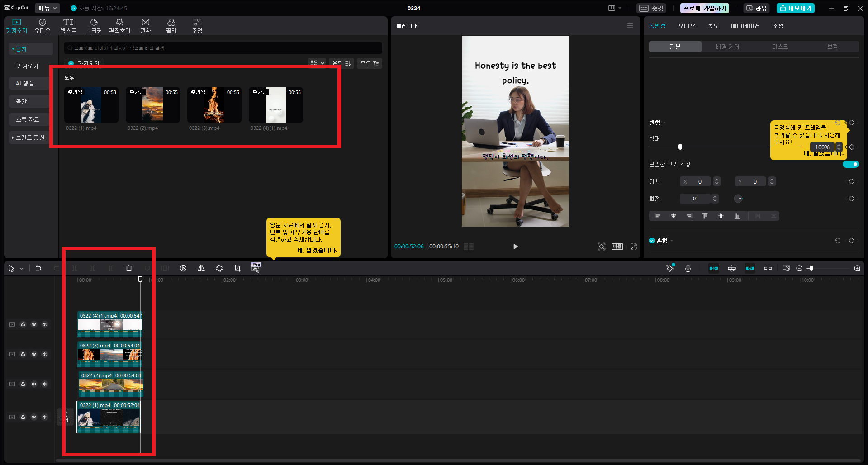The width and height of the screenshot is (868, 465).
Task: Switch to the 오디오 properties tab
Action: pos(687,26)
